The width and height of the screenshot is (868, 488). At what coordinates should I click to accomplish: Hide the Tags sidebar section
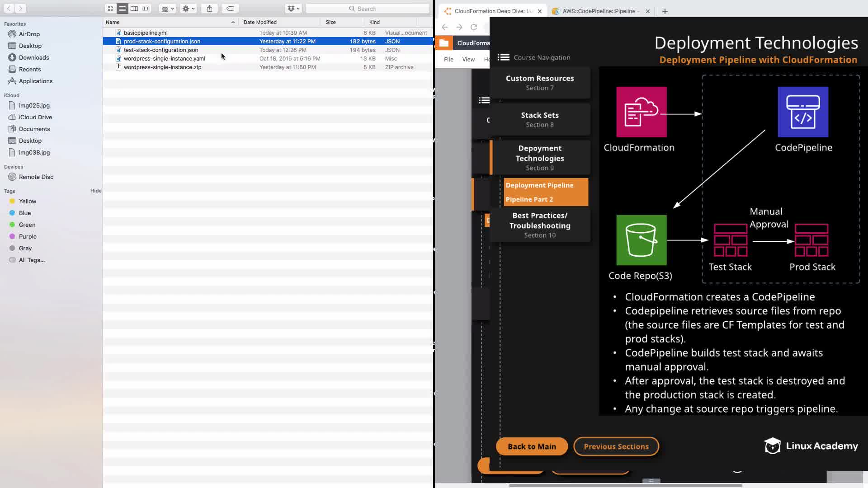point(96,191)
